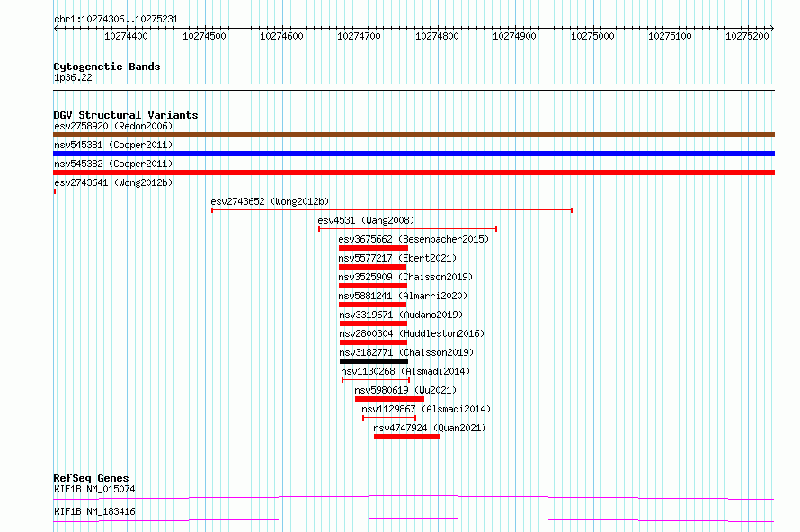800x532 pixels.
Task: Click the nsv5980619 (Wu2021) variant label
Action: pos(405,390)
